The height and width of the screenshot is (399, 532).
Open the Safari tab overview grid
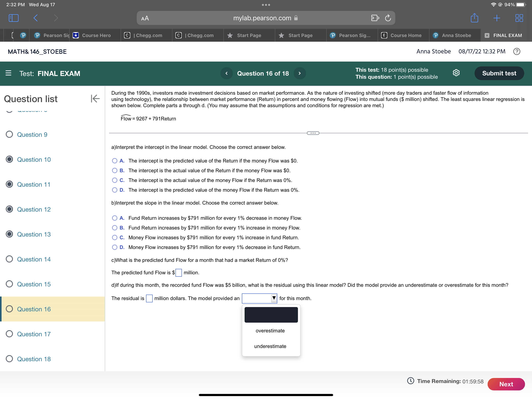point(519,18)
